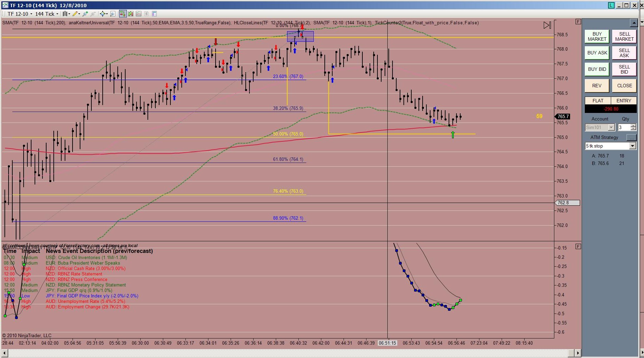Screen dimensions: 644x358
Task: Select the pencil drawing tools icon
Action: (x=75, y=14)
